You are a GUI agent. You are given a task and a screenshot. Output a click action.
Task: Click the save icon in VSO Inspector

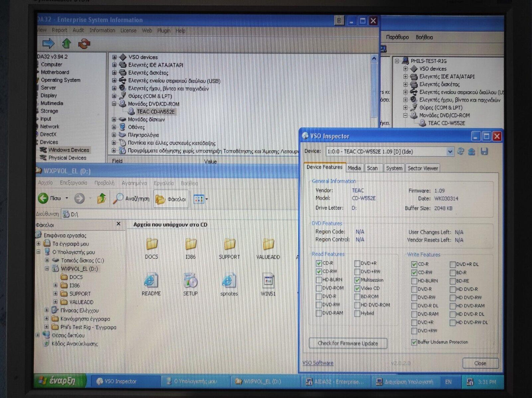[x=484, y=152]
